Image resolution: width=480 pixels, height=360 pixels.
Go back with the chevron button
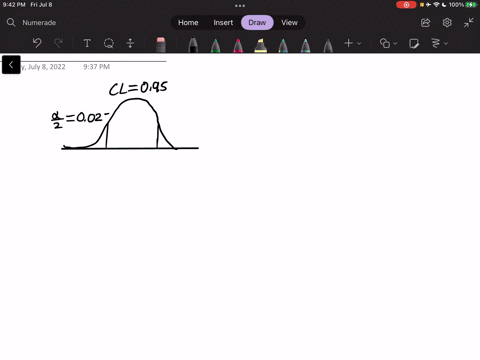pyautogui.click(x=11, y=65)
